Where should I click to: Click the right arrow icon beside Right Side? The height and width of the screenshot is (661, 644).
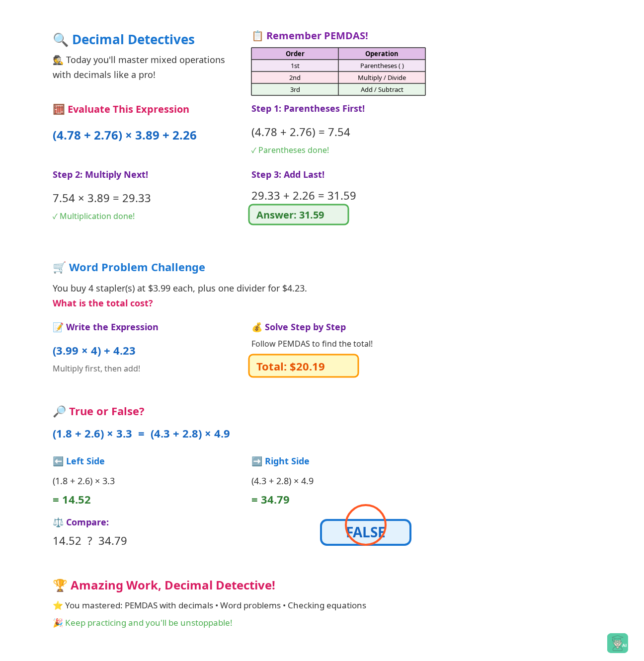[257, 461]
